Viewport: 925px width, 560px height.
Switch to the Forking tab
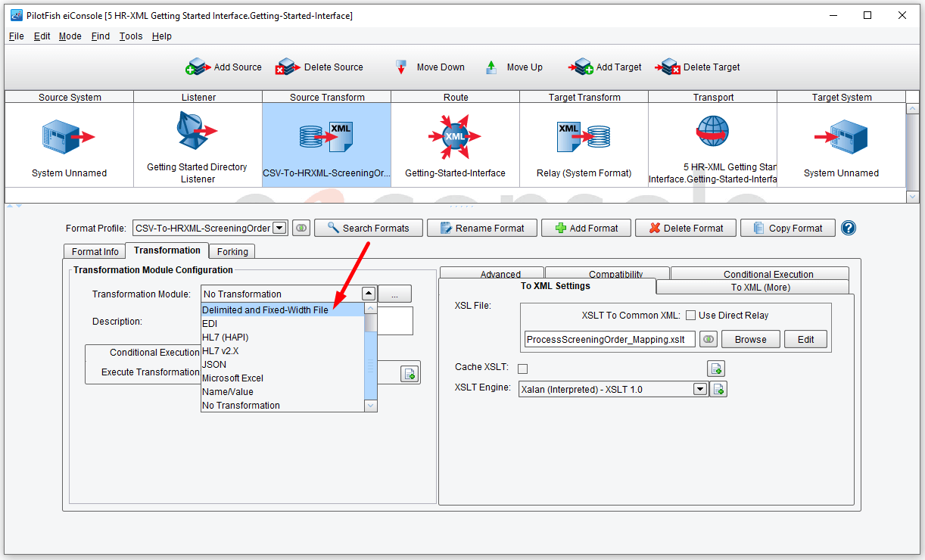(232, 251)
